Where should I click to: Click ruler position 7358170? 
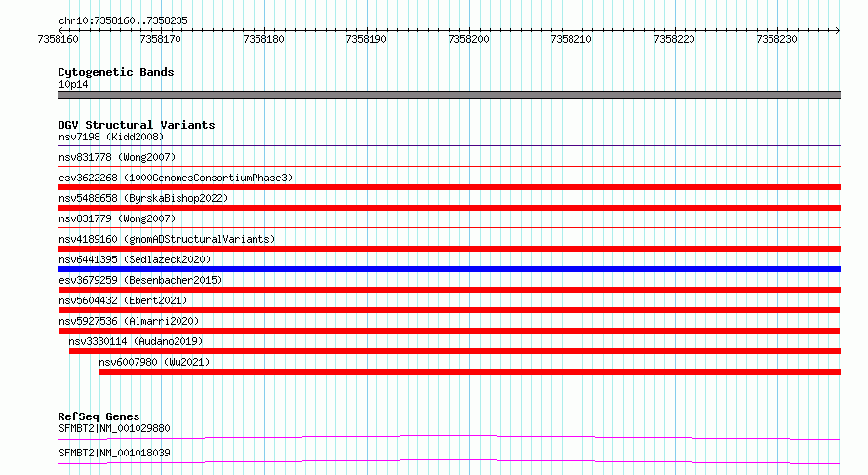tap(161, 39)
